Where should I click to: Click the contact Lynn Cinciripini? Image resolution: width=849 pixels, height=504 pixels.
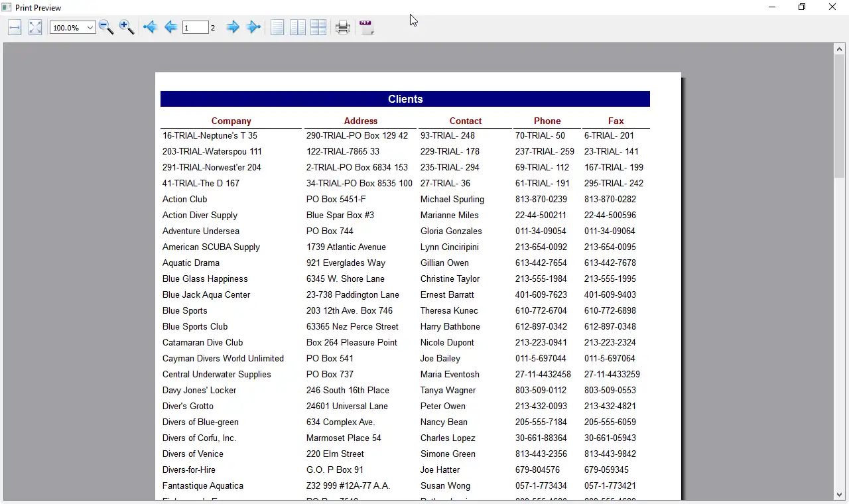point(450,247)
